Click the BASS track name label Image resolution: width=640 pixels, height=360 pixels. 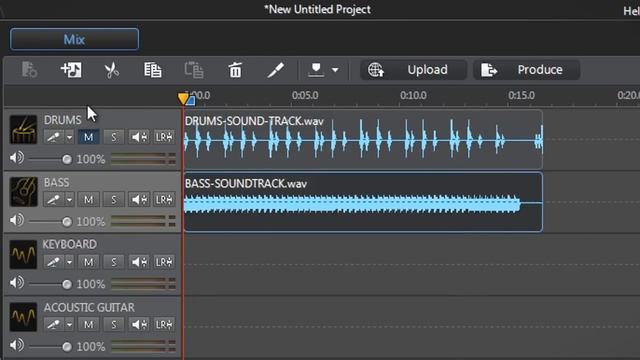pyautogui.click(x=56, y=182)
